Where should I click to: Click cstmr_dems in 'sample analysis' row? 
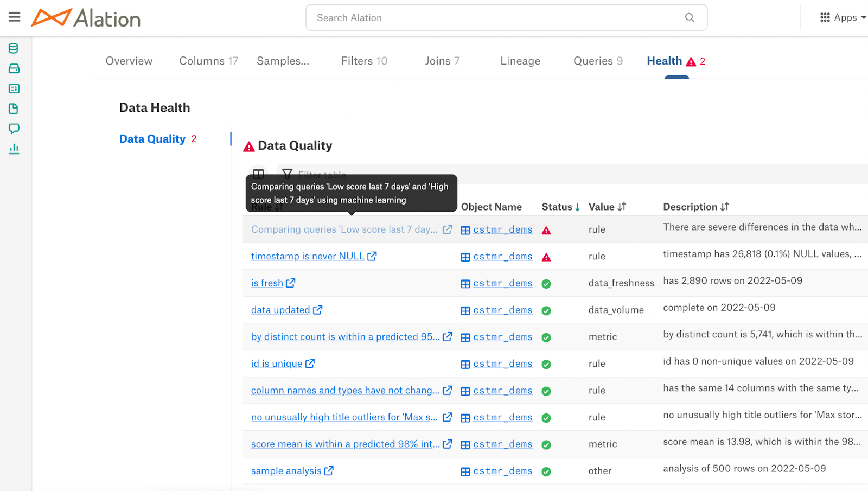coord(503,471)
